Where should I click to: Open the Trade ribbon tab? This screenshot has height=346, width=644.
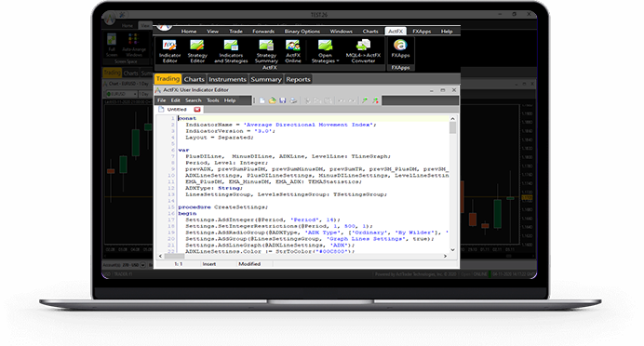click(x=235, y=32)
